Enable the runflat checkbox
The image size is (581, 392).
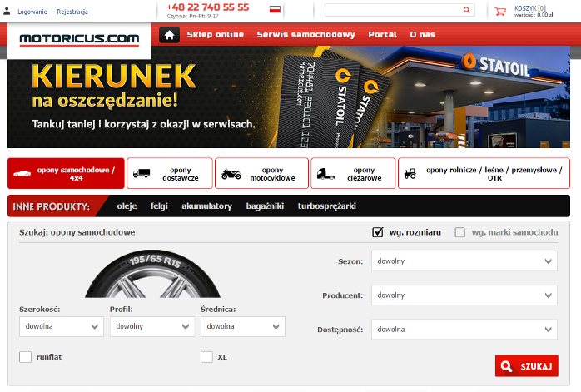click(26, 357)
